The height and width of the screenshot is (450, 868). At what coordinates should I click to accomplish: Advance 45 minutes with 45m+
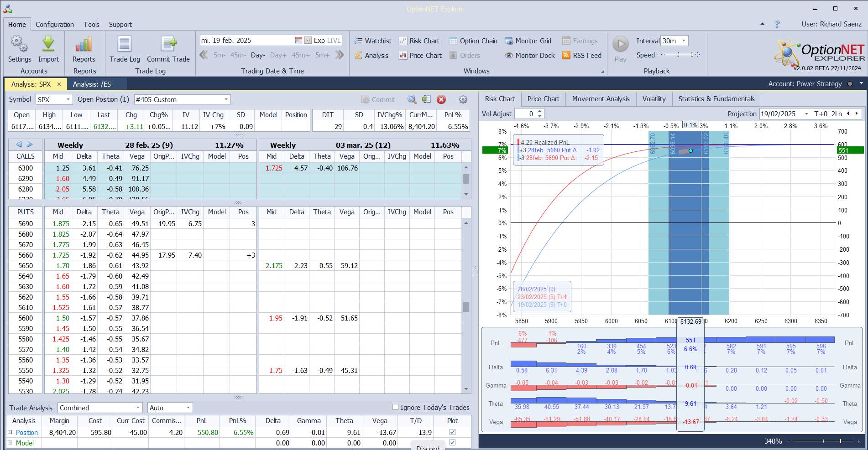[x=301, y=55]
